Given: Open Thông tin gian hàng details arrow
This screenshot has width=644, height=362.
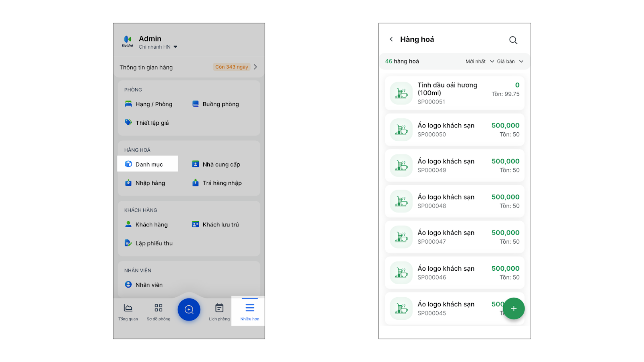Looking at the screenshot, I should pyautogui.click(x=255, y=67).
